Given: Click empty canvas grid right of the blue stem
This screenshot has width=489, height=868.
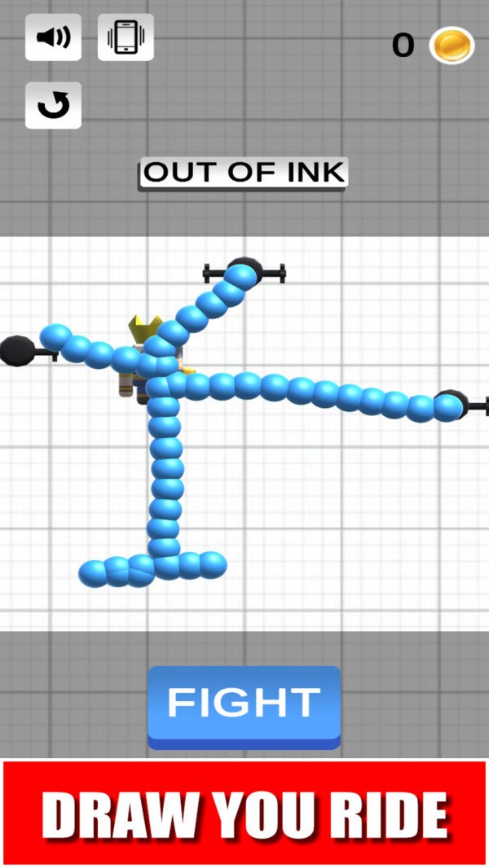Looking at the screenshot, I should 326,505.
